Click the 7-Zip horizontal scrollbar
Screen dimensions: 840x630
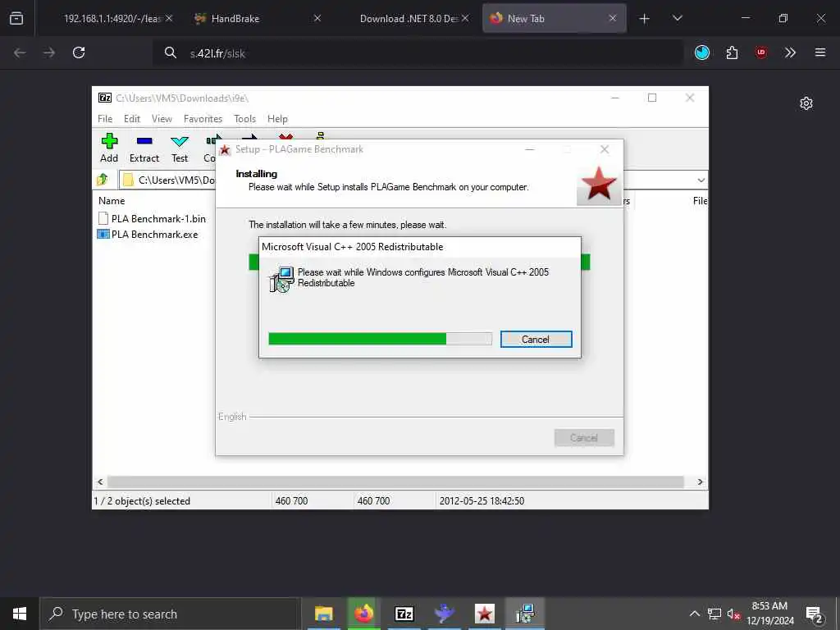pyautogui.click(x=395, y=482)
